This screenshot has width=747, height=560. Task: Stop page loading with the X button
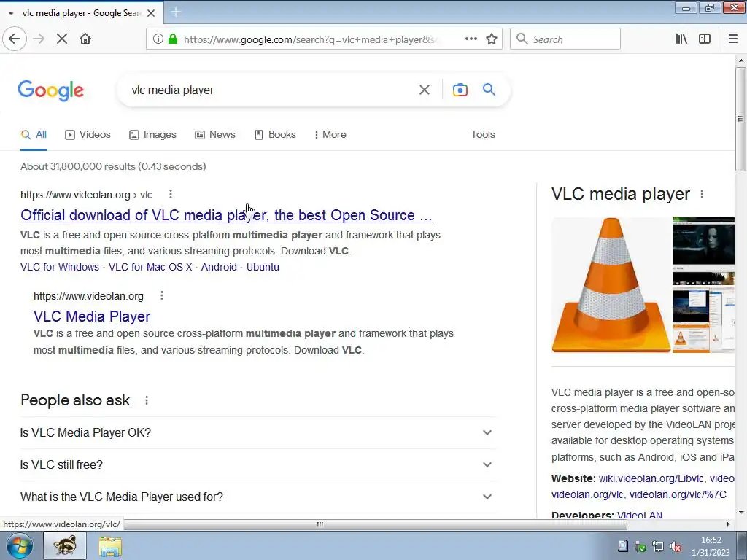click(62, 39)
